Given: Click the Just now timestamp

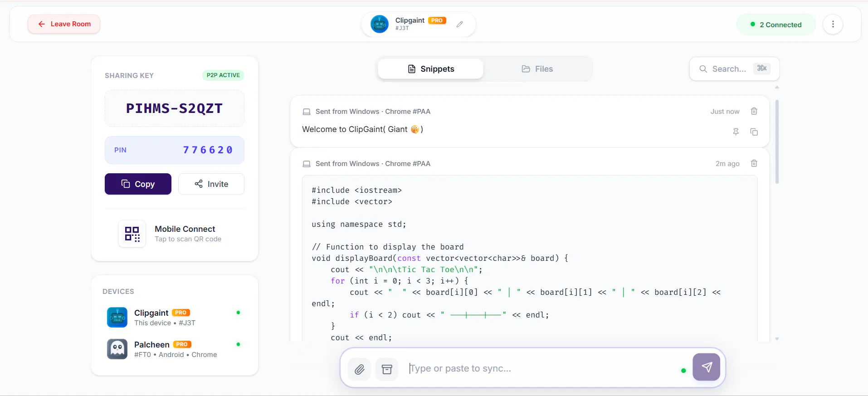Looking at the screenshot, I should [725, 112].
